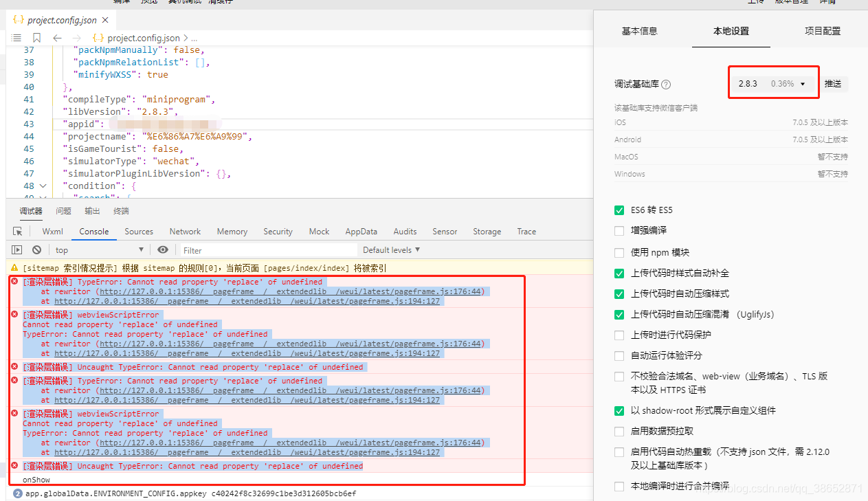The height and width of the screenshot is (501, 868).
Task: Enable the 启用代码自动热重载 checkbox
Action: (619, 452)
